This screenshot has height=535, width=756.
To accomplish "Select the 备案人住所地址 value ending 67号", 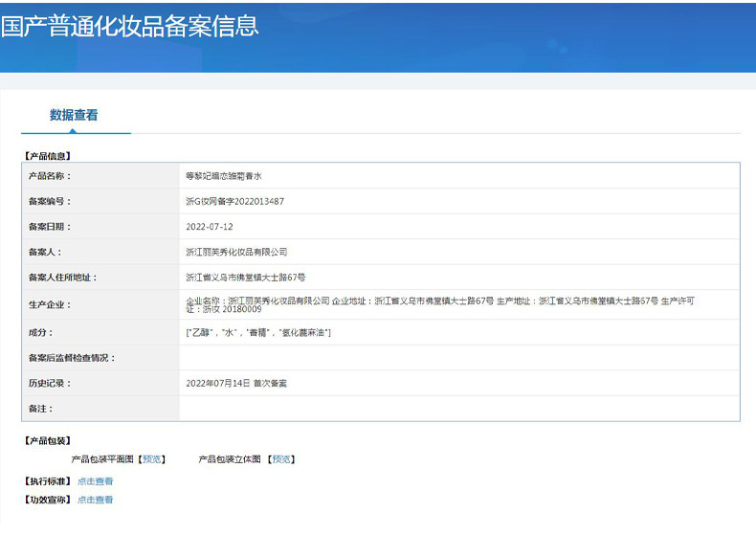I will [246, 278].
